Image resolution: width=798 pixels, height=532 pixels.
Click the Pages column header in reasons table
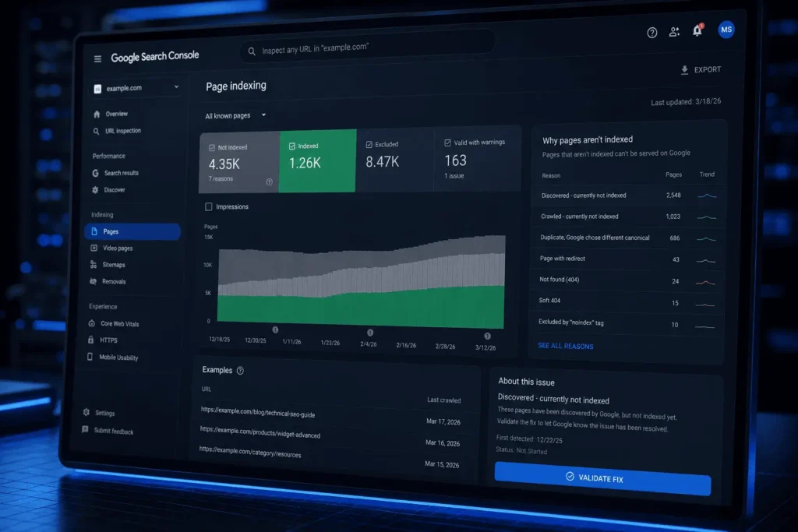[x=673, y=174]
